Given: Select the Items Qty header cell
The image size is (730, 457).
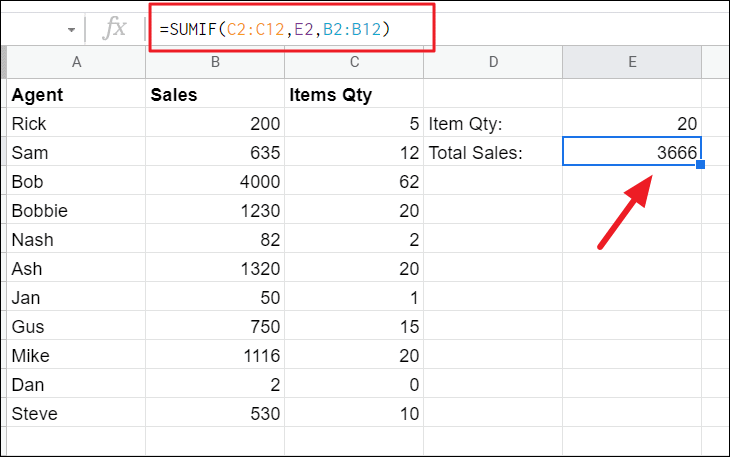Looking at the screenshot, I should [x=353, y=95].
